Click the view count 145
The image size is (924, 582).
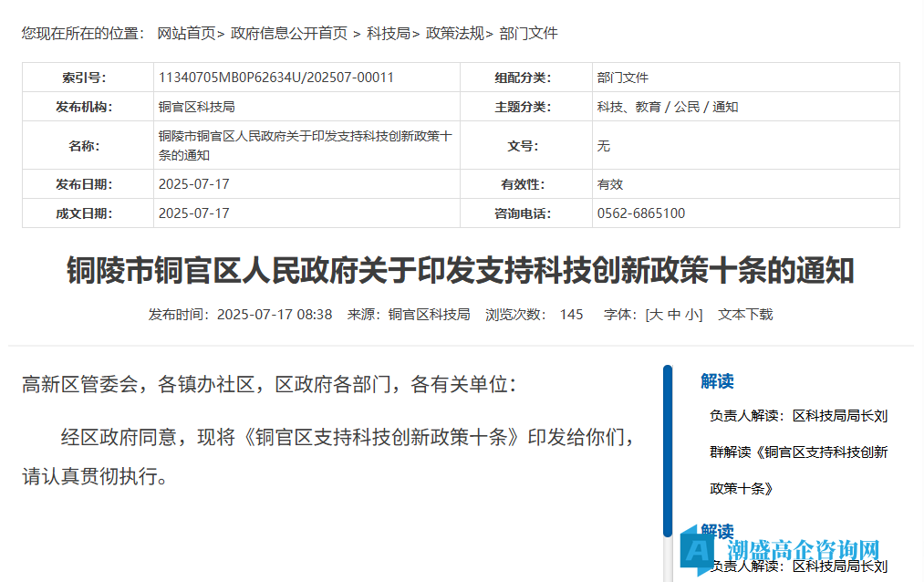pyautogui.click(x=571, y=315)
